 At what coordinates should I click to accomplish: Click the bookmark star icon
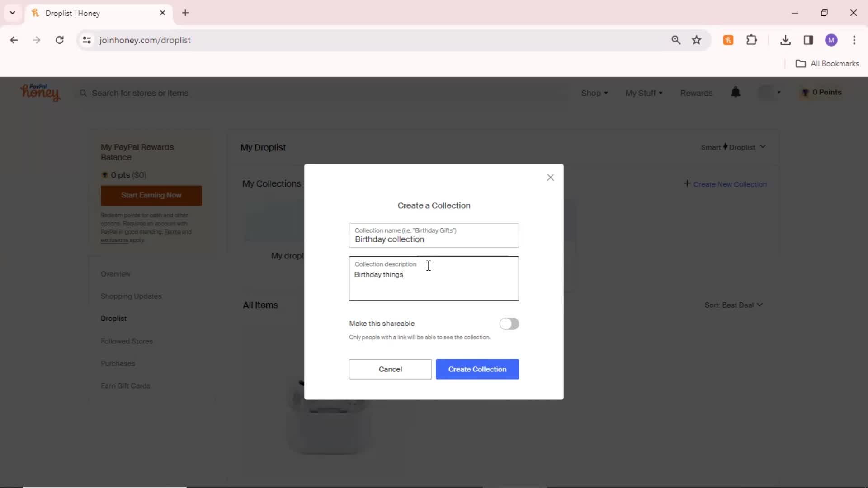click(698, 40)
